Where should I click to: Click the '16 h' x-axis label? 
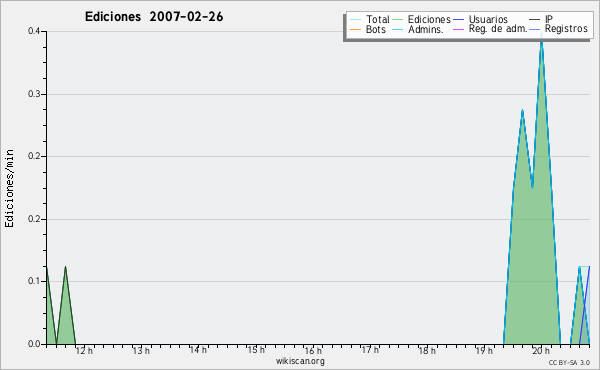tap(313, 350)
